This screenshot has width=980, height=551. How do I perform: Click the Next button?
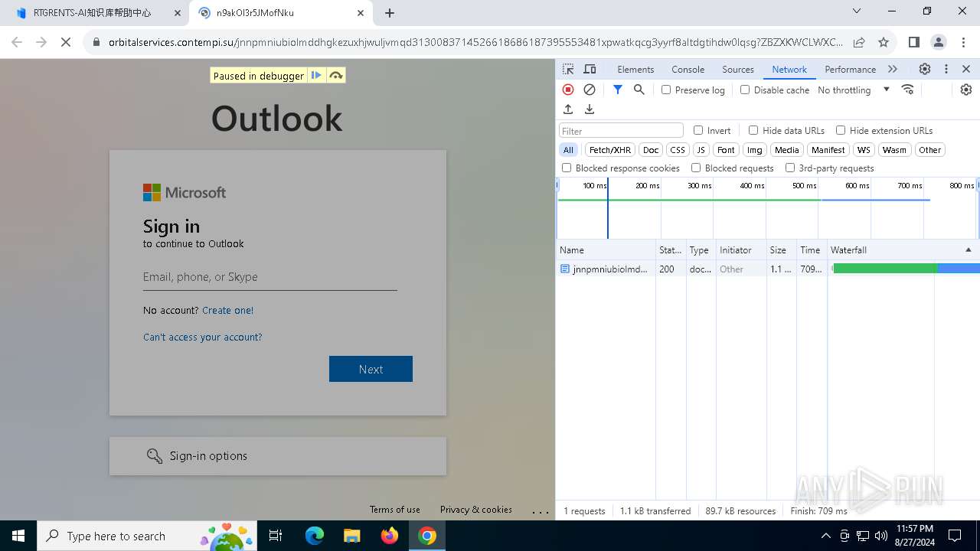[x=371, y=369]
